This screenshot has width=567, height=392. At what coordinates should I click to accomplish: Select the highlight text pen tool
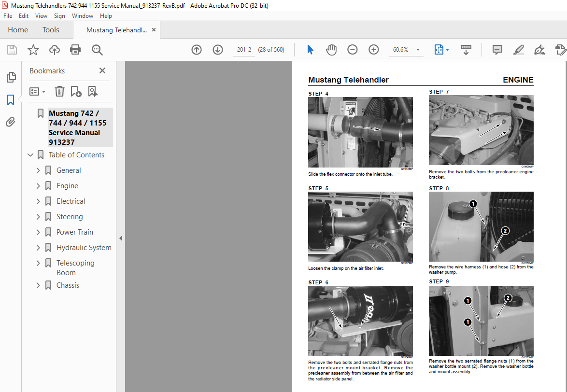pos(519,50)
